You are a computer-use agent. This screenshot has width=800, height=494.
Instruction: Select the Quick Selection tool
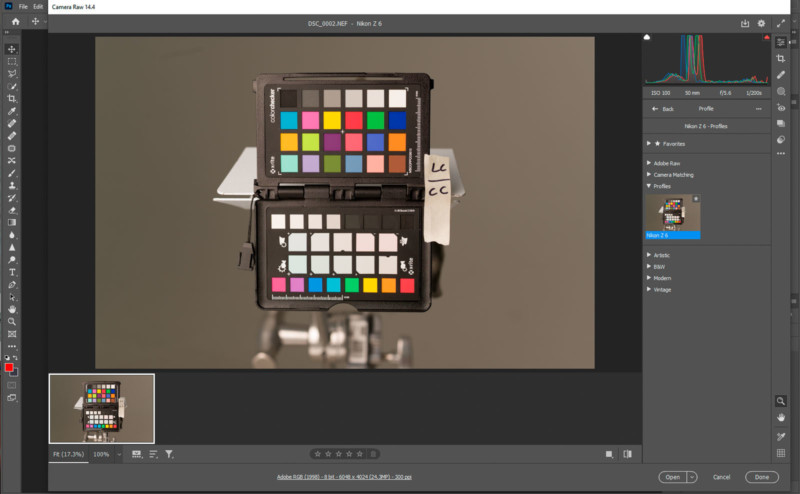pyautogui.click(x=12, y=86)
